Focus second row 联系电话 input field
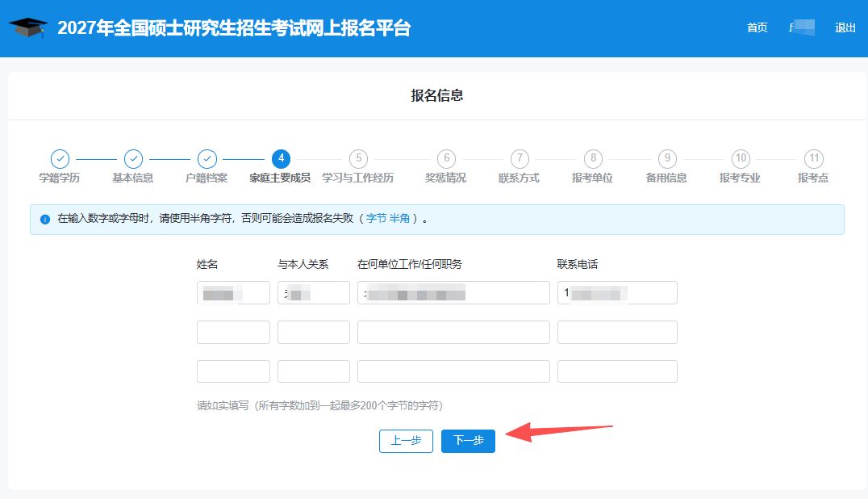 617,333
